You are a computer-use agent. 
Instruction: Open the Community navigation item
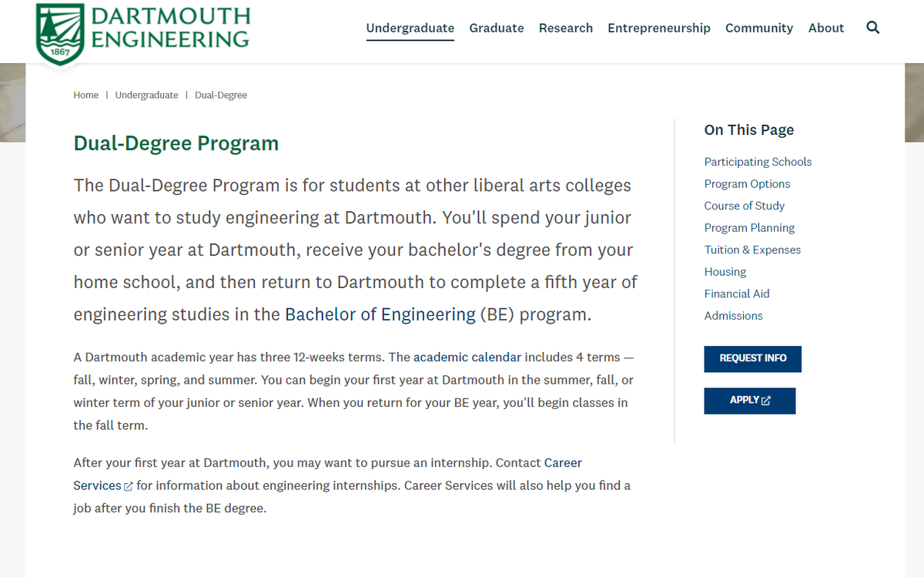pos(758,28)
